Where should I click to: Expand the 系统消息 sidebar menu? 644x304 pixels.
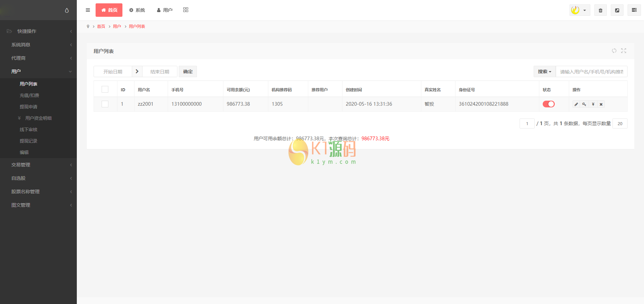[x=38, y=45]
